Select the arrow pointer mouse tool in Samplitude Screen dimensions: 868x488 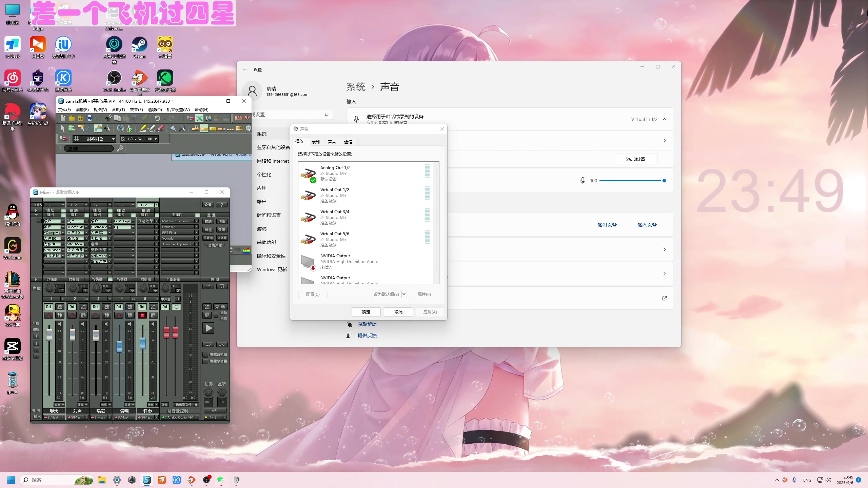tap(62, 128)
